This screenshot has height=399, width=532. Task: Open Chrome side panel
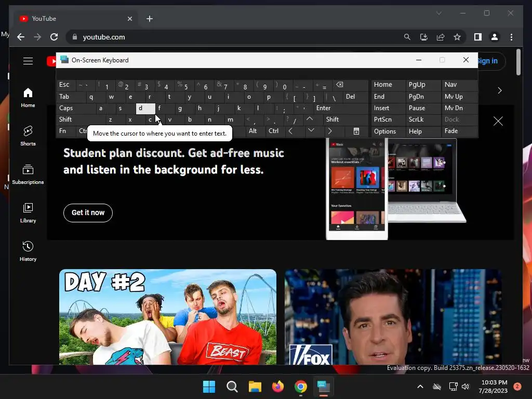[478, 37]
